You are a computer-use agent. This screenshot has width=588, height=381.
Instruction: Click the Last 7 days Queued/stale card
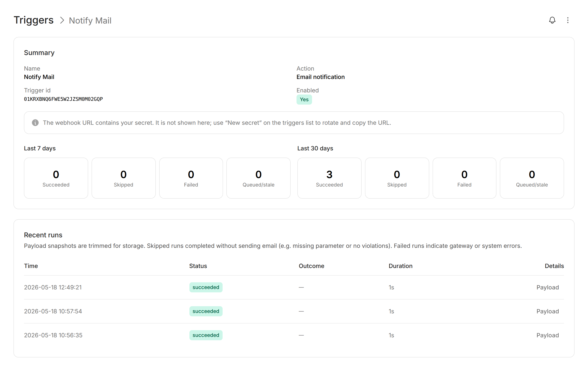[259, 178]
